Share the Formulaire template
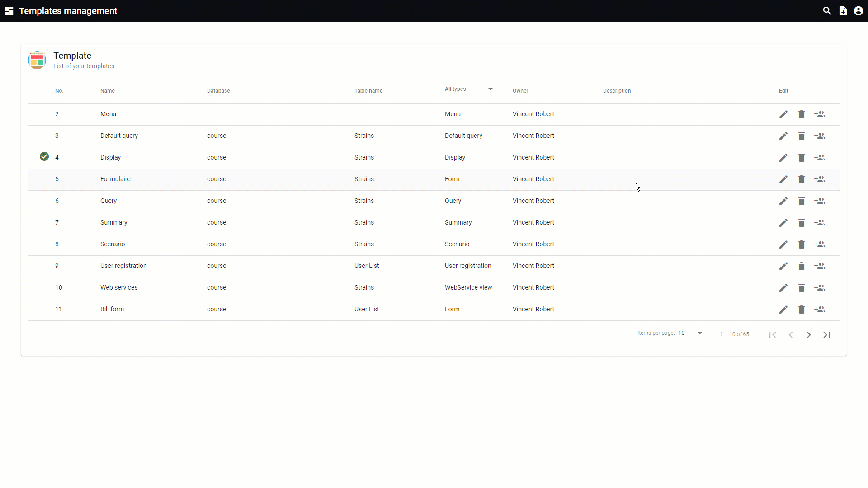Image resolution: width=868 pixels, height=488 pixels. (820, 179)
